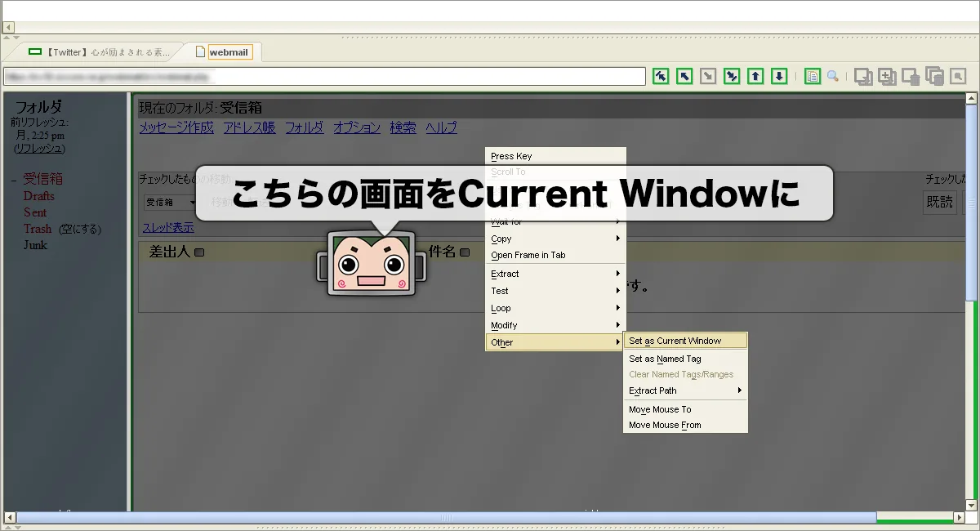Open the 受信箱 move-to dropdown
Screen dimensions: 980x531
click(x=171, y=202)
